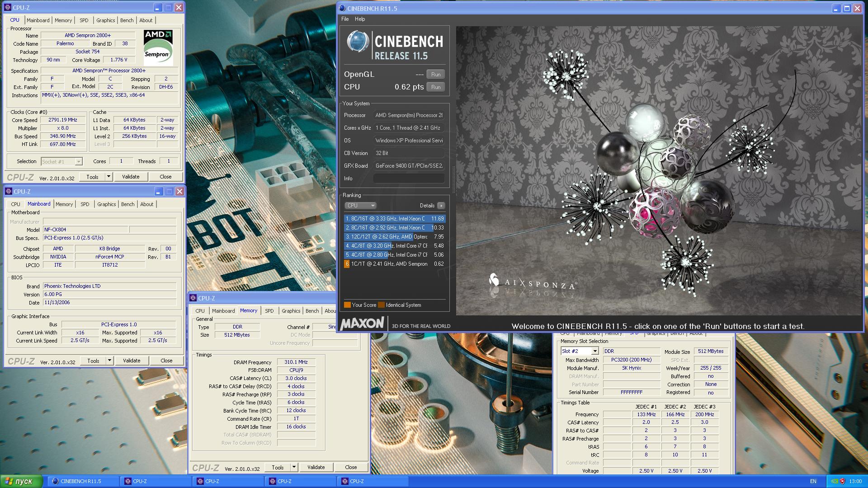
Task: Click the MAXON logo
Action: pos(363,324)
